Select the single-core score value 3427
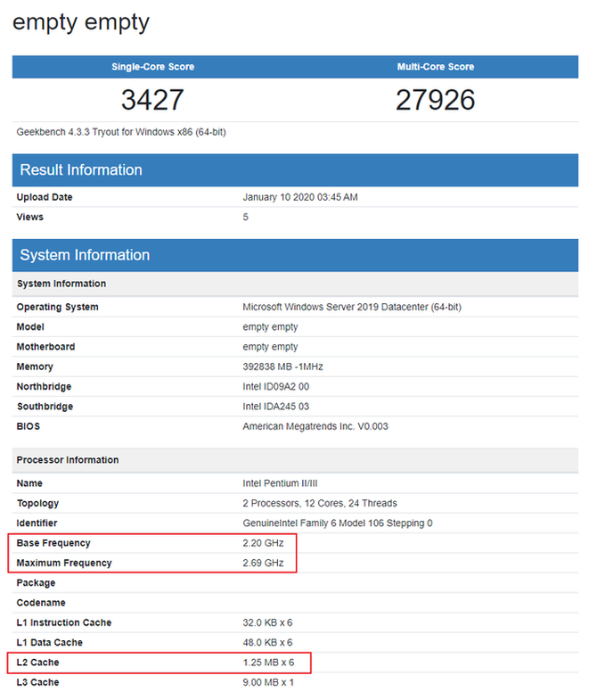Viewport: 597px width, 700px height. click(x=152, y=100)
